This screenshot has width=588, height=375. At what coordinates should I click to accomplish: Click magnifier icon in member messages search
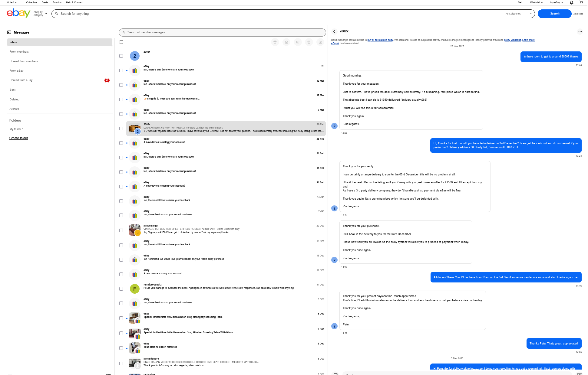tap(124, 32)
